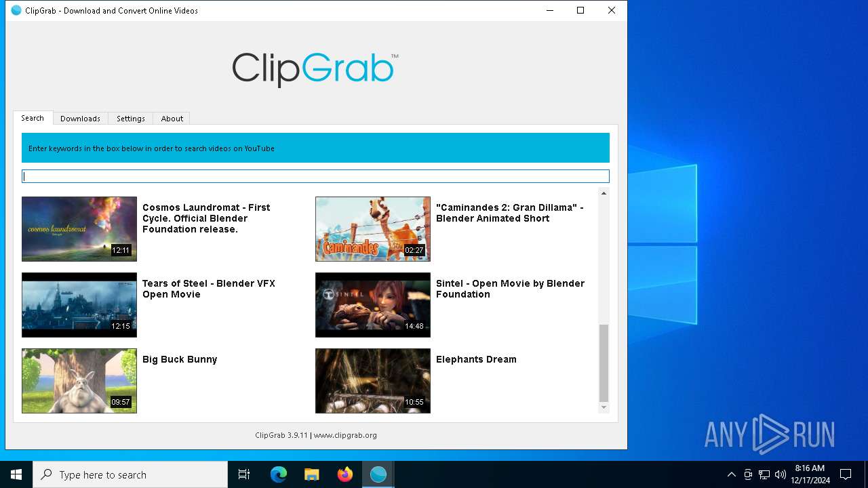Click ClipGrab 3.9.11 version footer text
The image size is (868, 488).
tap(281, 435)
